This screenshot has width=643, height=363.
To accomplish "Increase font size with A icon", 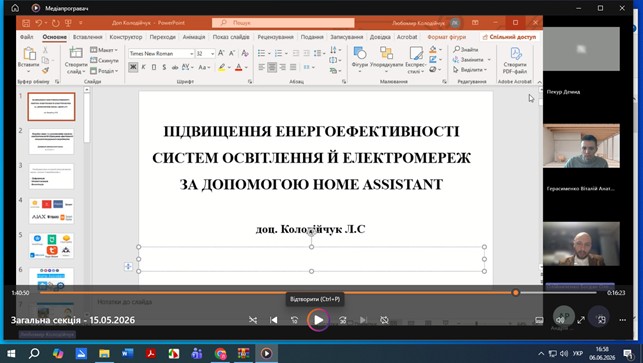I will click(221, 53).
